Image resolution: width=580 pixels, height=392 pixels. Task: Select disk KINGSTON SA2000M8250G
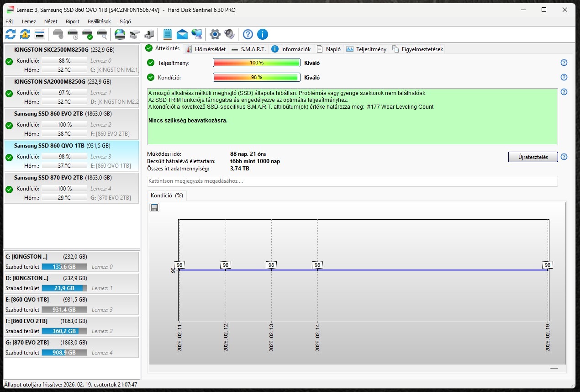point(71,92)
